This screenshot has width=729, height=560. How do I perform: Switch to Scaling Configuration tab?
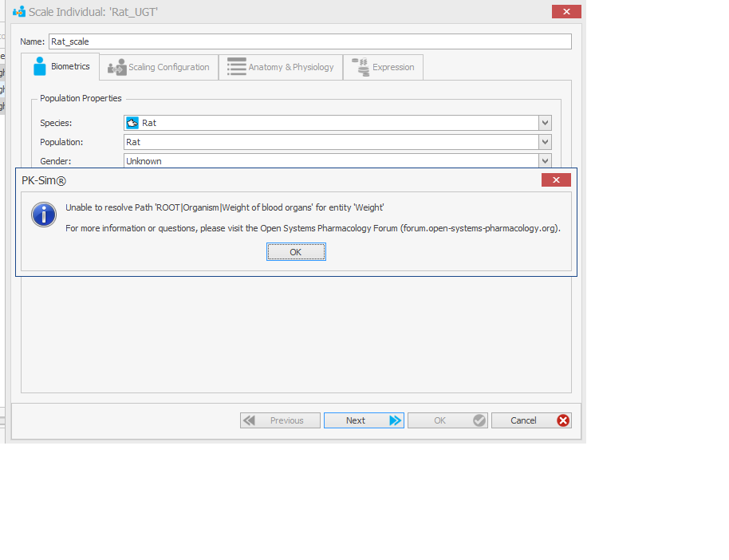(x=159, y=67)
